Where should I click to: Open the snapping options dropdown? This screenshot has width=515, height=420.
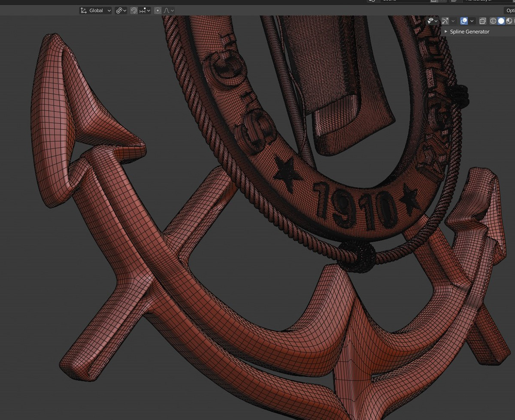point(145,10)
